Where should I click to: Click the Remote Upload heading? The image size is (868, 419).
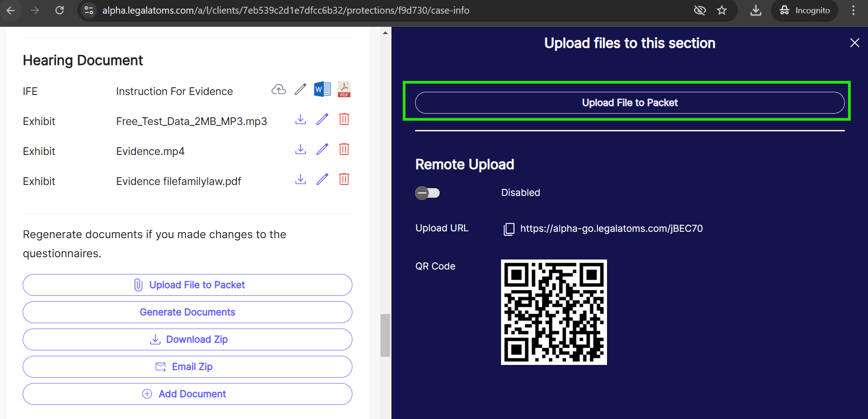coord(465,165)
